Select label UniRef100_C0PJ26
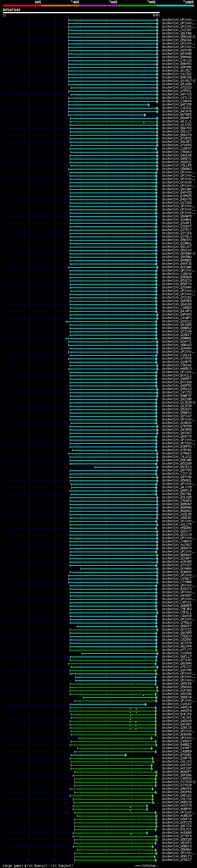This screenshot has width=197, height=868. pyautogui.click(x=177, y=61)
